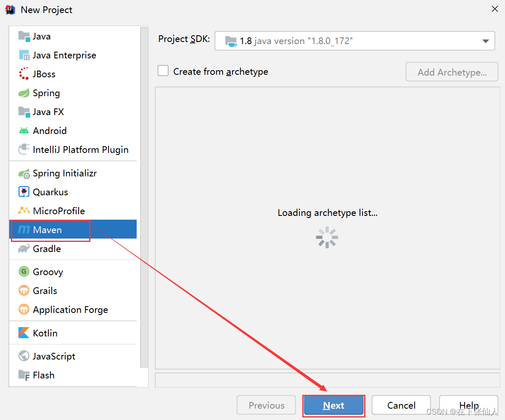The width and height of the screenshot is (505, 420).
Task: Select Java FX in the list
Action: pyautogui.click(x=48, y=112)
